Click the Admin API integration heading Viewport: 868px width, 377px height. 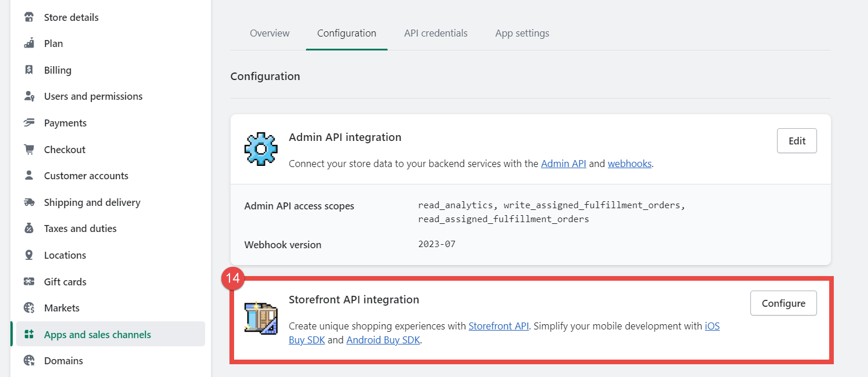[x=345, y=137]
